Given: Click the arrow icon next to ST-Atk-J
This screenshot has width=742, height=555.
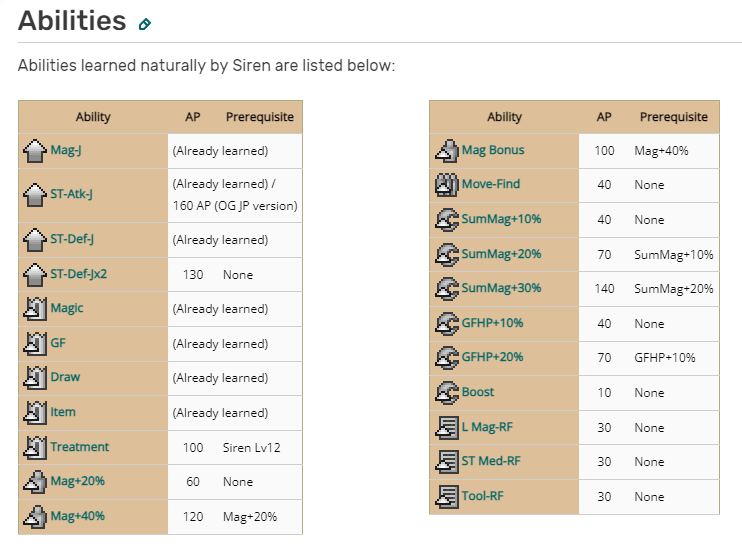Looking at the screenshot, I should click(x=35, y=194).
